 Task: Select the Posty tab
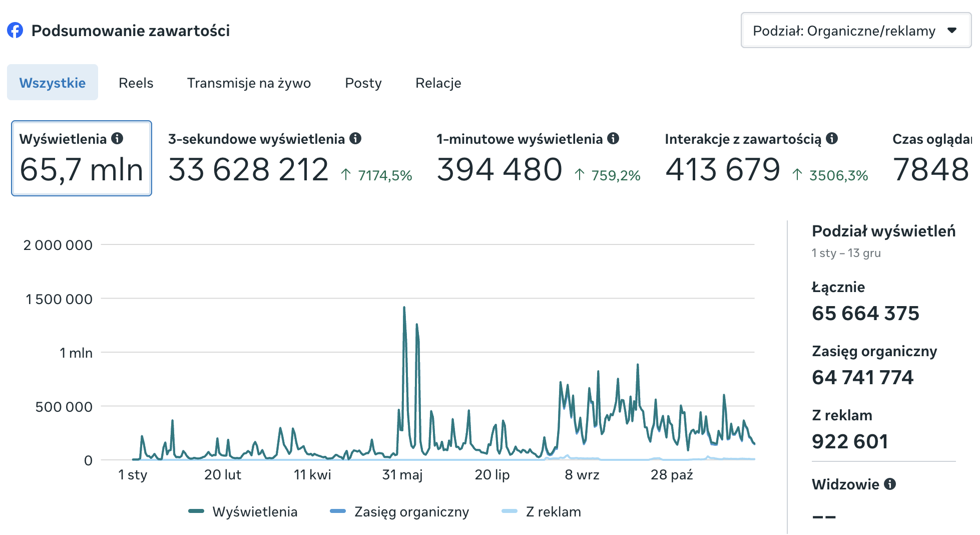pyautogui.click(x=363, y=83)
